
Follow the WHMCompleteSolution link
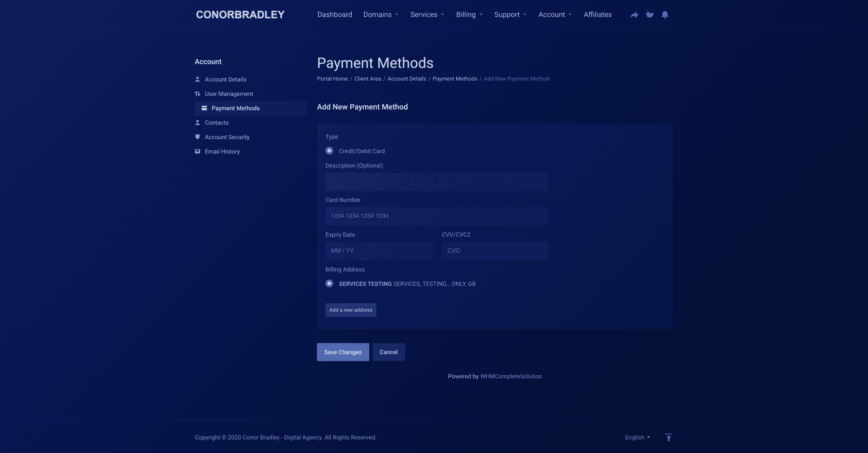pos(511,376)
